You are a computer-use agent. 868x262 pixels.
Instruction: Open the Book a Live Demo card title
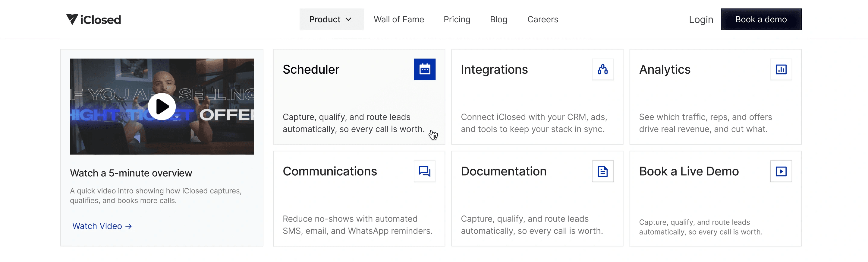(x=689, y=171)
